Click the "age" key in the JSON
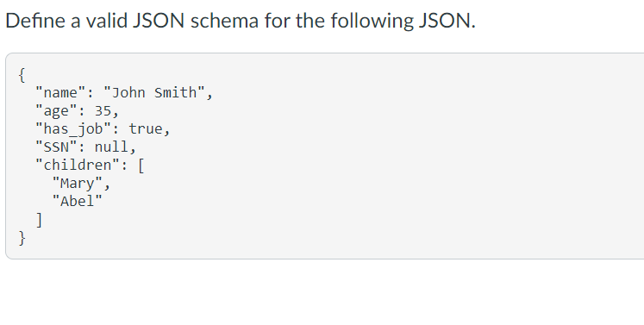The width and height of the screenshot is (644, 325). click(x=56, y=110)
